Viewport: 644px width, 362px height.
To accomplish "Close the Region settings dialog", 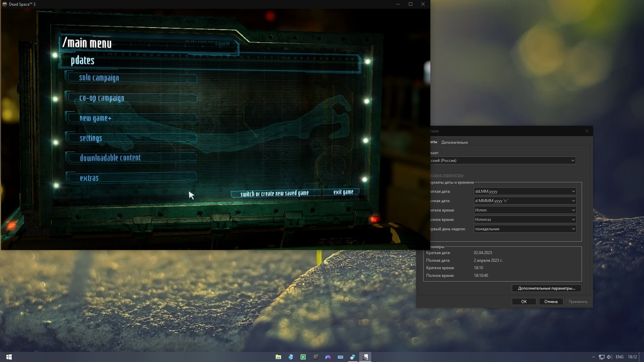I will 587,131.
